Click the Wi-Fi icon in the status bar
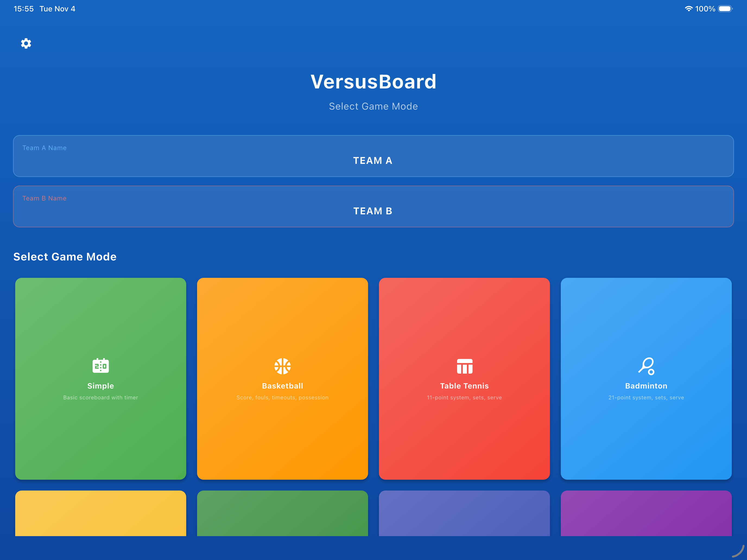The height and width of the screenshot is (560, 747). (689, 9)
